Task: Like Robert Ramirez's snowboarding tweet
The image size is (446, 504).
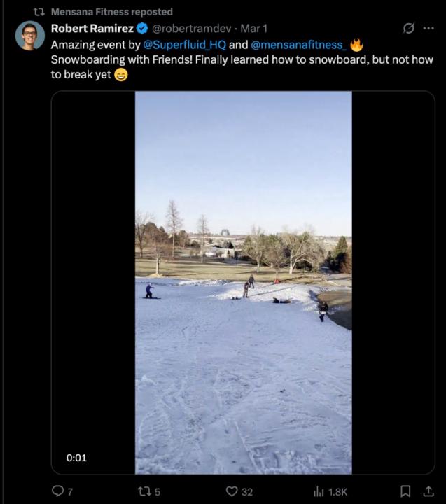Action: 232,492
